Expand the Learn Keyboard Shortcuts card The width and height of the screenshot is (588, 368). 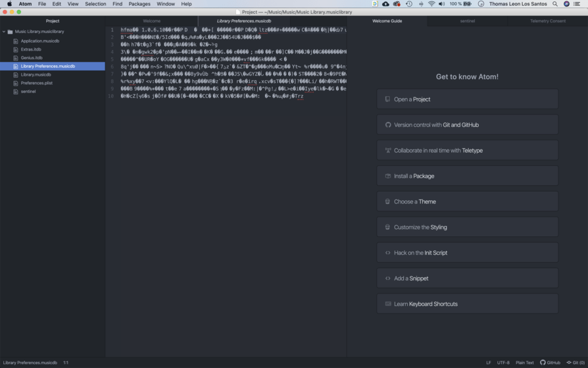(467, 303)
